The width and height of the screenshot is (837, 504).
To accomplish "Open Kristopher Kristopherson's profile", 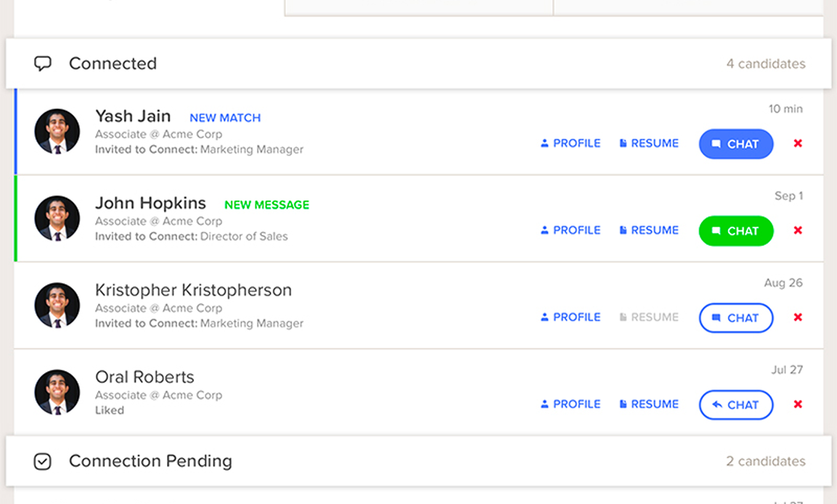I will point(570,317).
